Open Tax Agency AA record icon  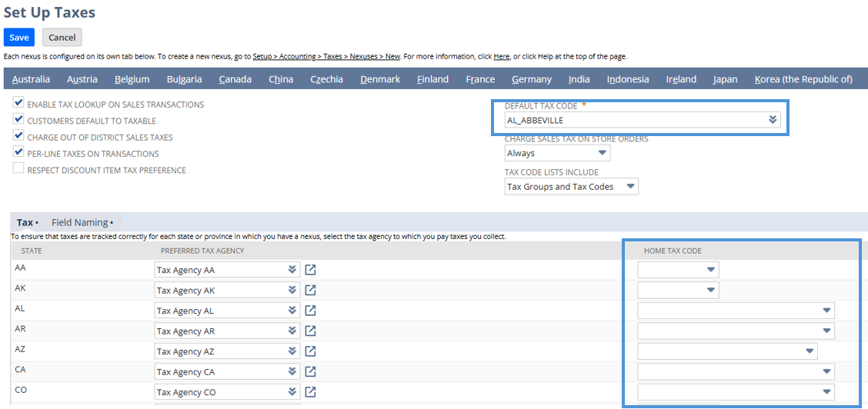click(x=311, y=271)
